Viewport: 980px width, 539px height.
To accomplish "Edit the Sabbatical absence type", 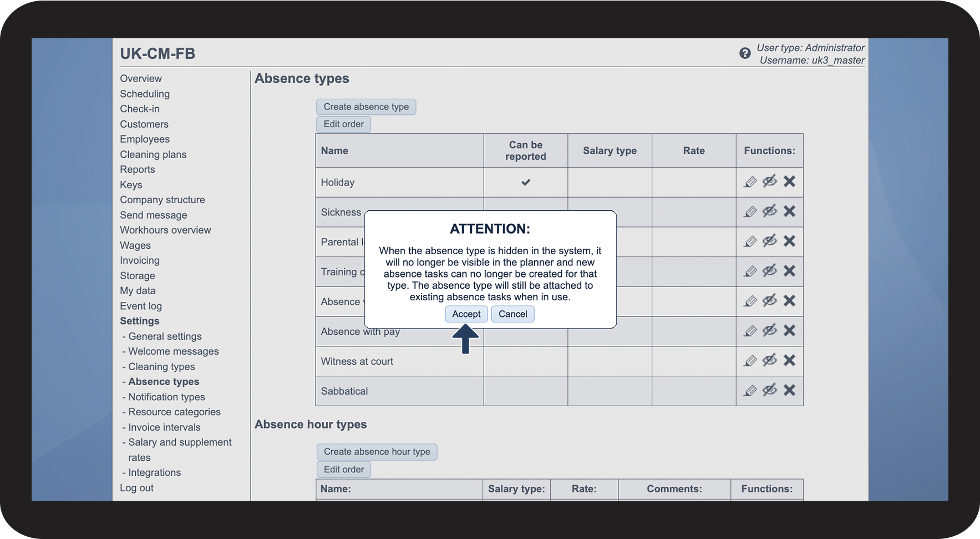I will [x=750, y=391].
